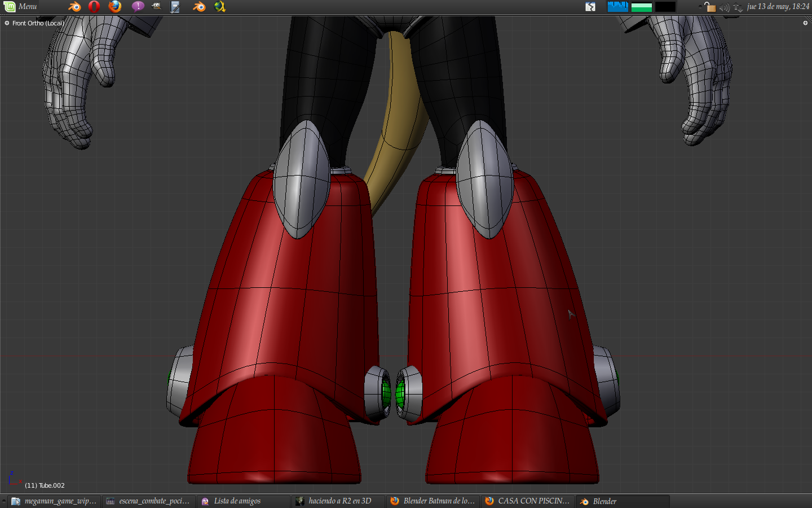Open the purple chat bubble messenger launcher
The width and height of the screenshot is (812, 508).
pos(138,7)
